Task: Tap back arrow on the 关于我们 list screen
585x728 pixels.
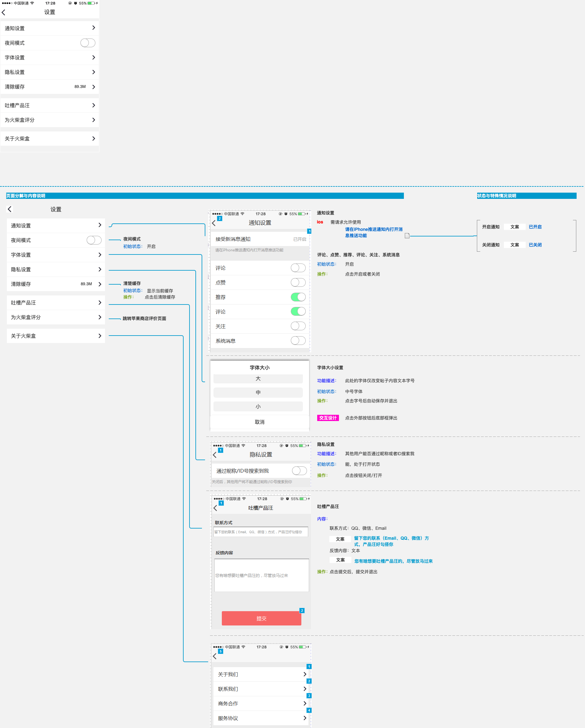Action: (x=215, y=656)
